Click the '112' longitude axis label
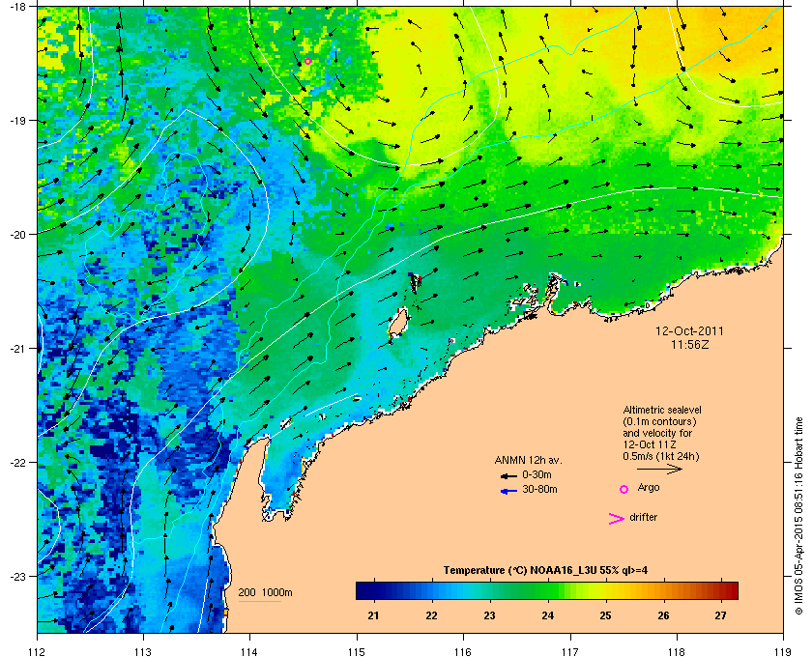Screen dimensions: 812x657 click(x=37, y=651)
